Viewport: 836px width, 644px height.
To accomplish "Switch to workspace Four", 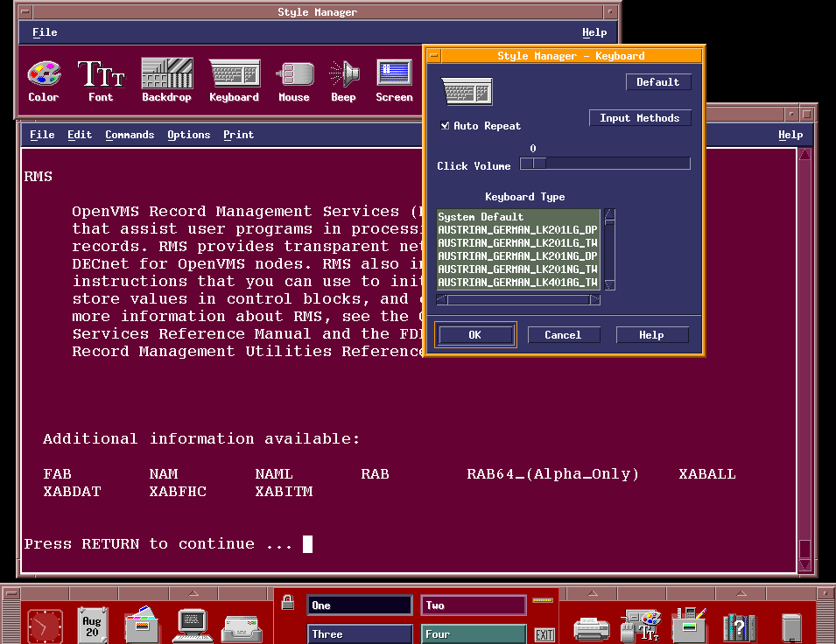I will (474, 633).
